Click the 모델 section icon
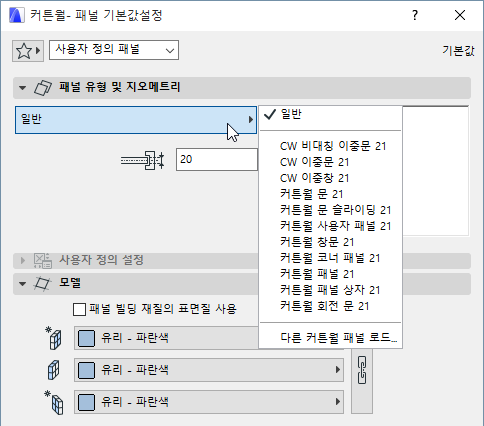Viewport: 484px width, 426px height. [x=43, y=284]
